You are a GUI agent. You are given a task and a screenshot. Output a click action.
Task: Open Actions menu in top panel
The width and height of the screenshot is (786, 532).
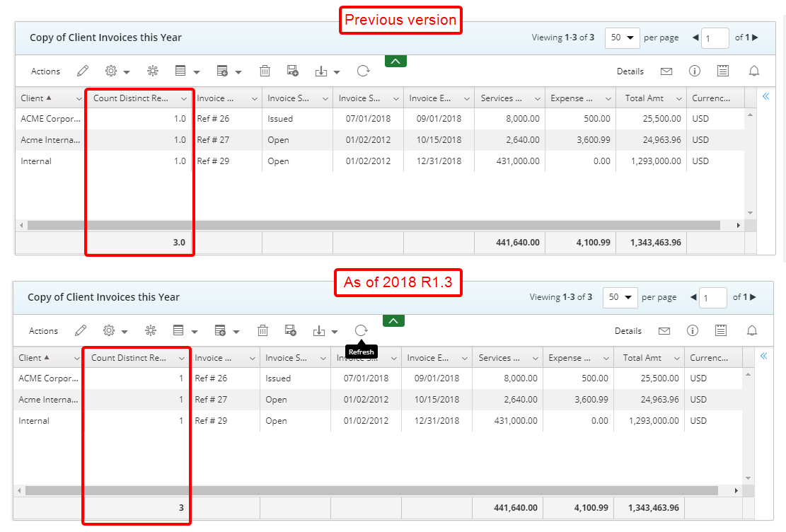[45, 71]
